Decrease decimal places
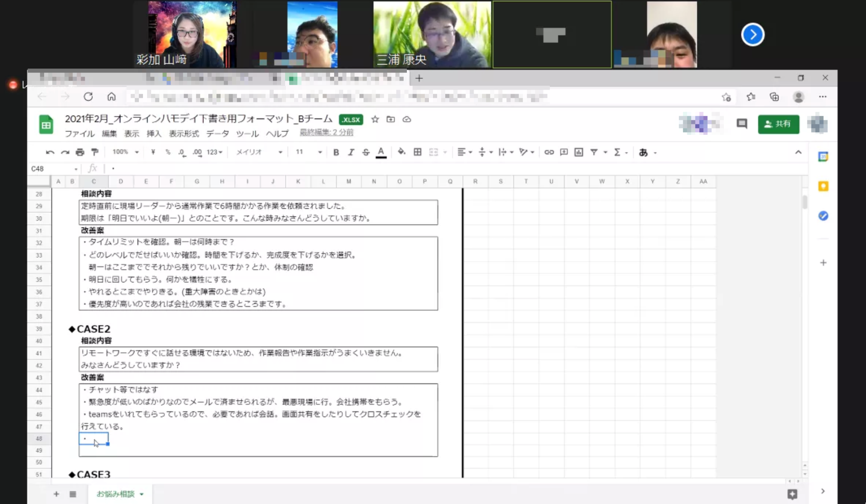Viewport: 866px width, 504px height. point(182,152)
